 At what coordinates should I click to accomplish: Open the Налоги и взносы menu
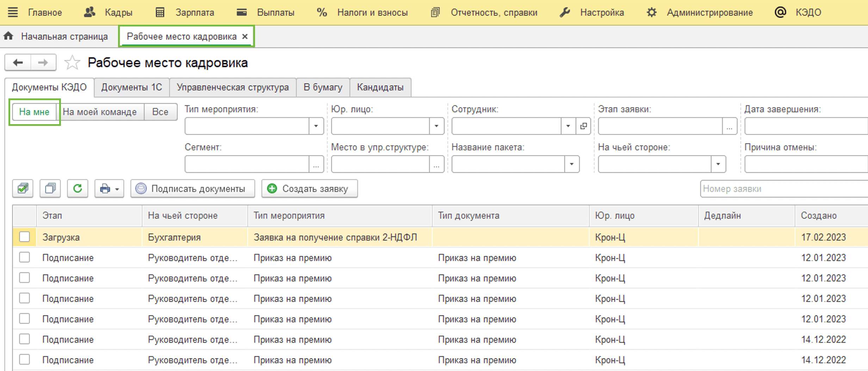372,12
